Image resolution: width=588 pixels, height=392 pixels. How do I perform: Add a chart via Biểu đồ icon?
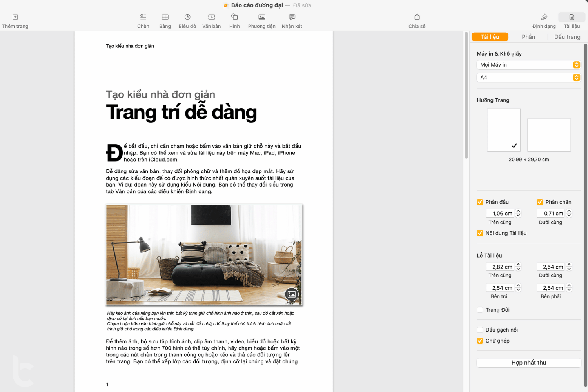click(x=187, y=17)
